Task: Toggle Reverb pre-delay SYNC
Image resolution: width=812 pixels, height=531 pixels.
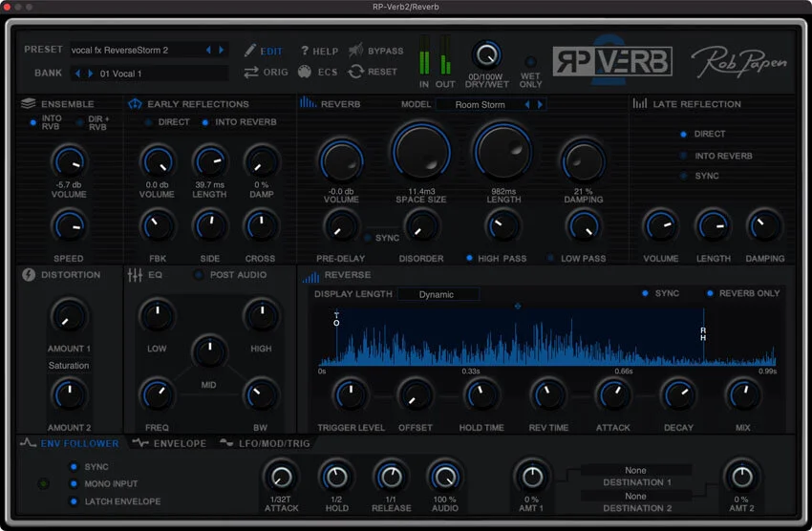Action: tap(368, 238)
